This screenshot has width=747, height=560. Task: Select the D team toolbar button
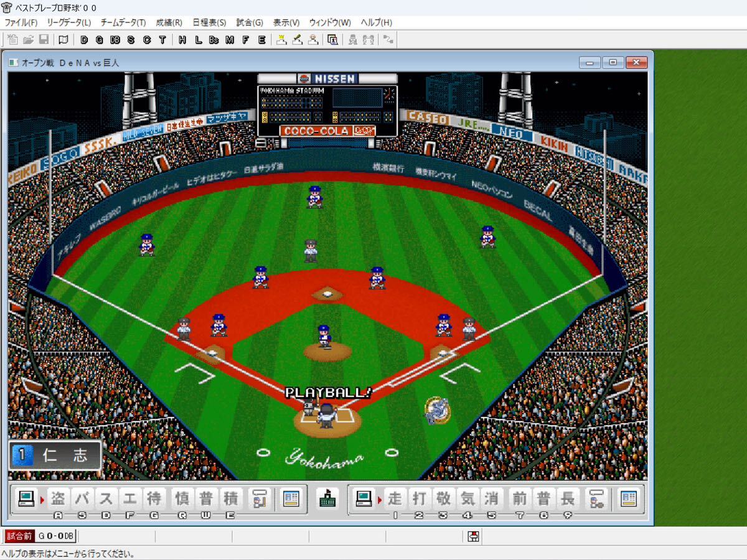pyautogui.click(x=83, y=39)
